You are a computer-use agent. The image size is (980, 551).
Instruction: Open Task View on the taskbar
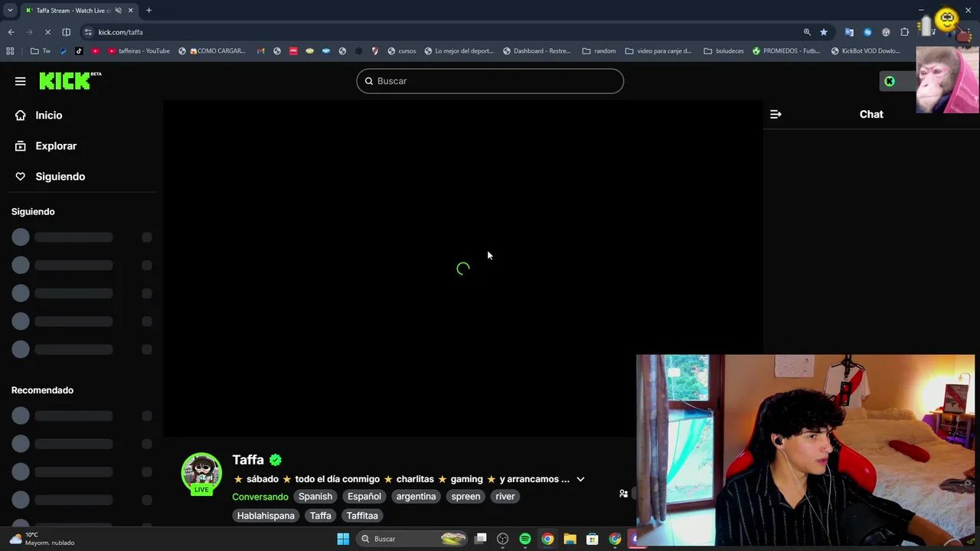[x=480, y=539]
